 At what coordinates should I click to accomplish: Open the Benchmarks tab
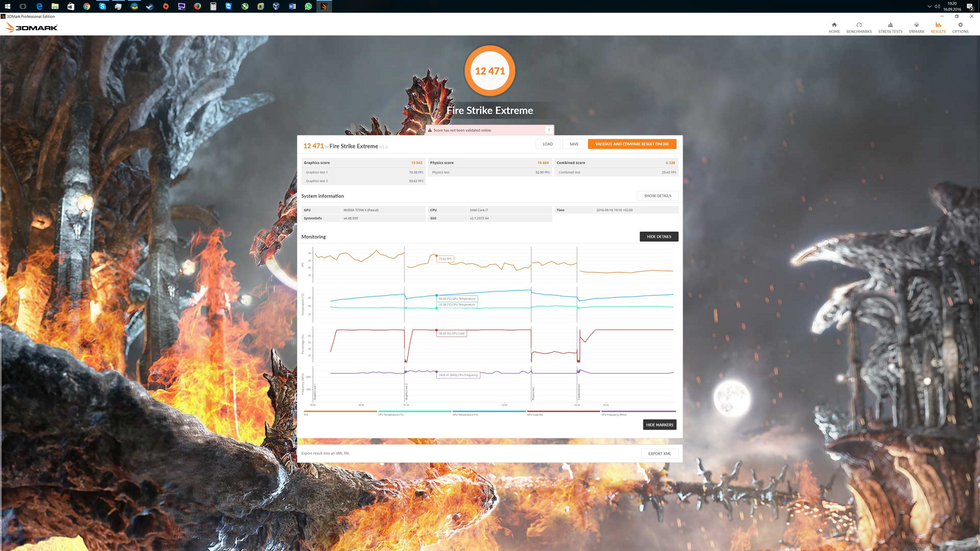[859, 28]
